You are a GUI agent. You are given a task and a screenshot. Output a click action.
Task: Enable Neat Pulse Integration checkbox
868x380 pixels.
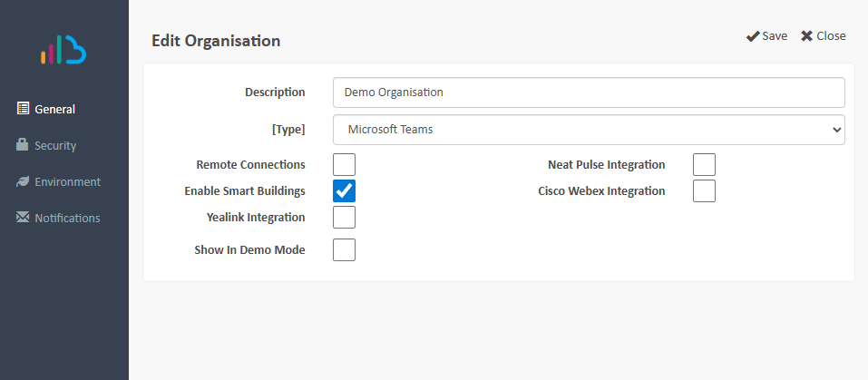[704, 165]
